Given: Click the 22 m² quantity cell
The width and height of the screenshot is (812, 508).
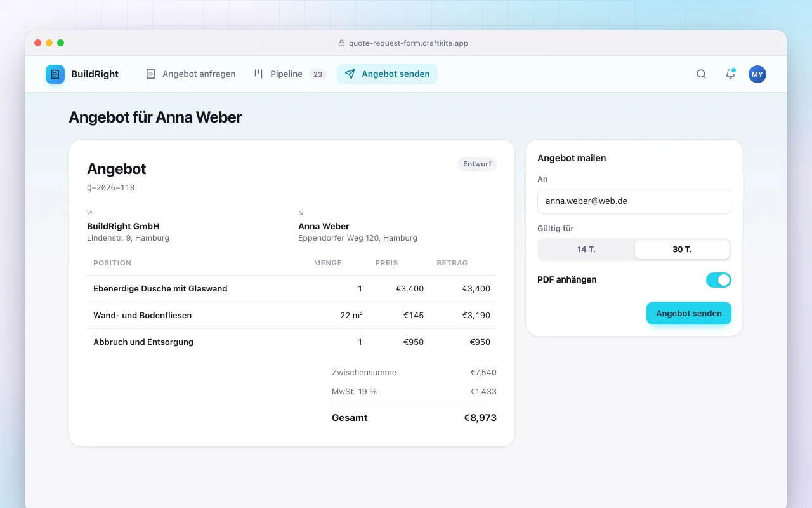Looking at the screenshot, I should click(x=351, y=316).
